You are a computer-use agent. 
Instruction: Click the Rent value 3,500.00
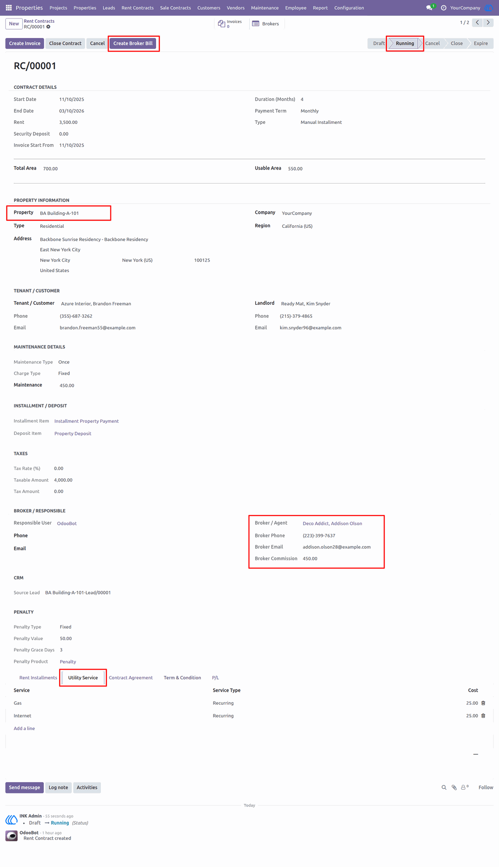tap(68, 123)
